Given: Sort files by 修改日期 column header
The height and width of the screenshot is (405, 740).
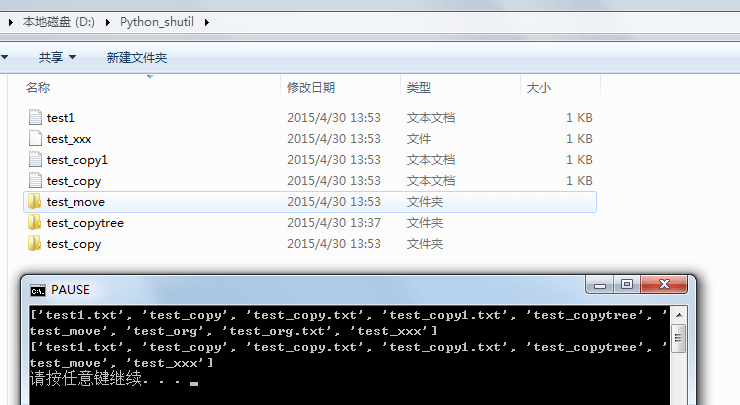Looking at the screenshot, I should pyautogui.click(x=311, y=88).
